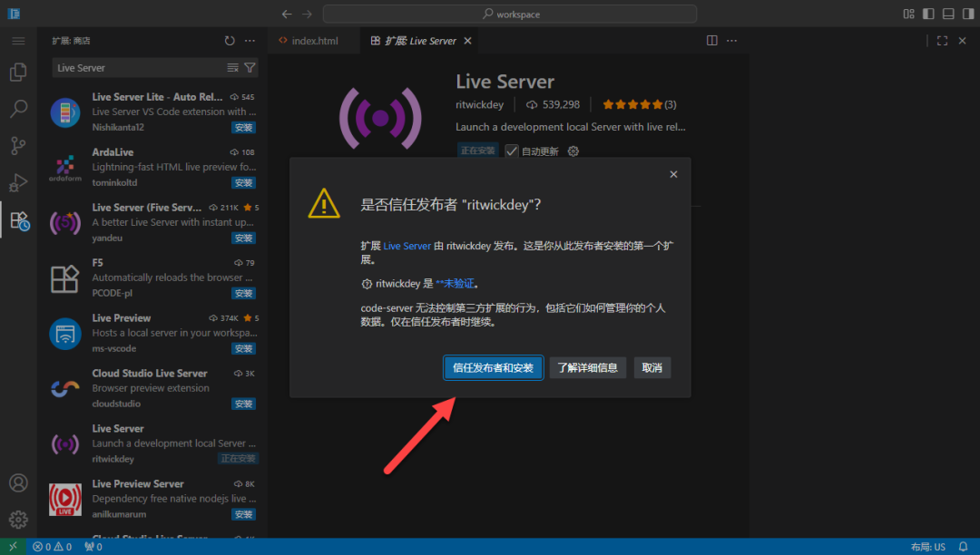Switch to the index.html tab
Screen dimensions: 980x555
pos(314,41)
